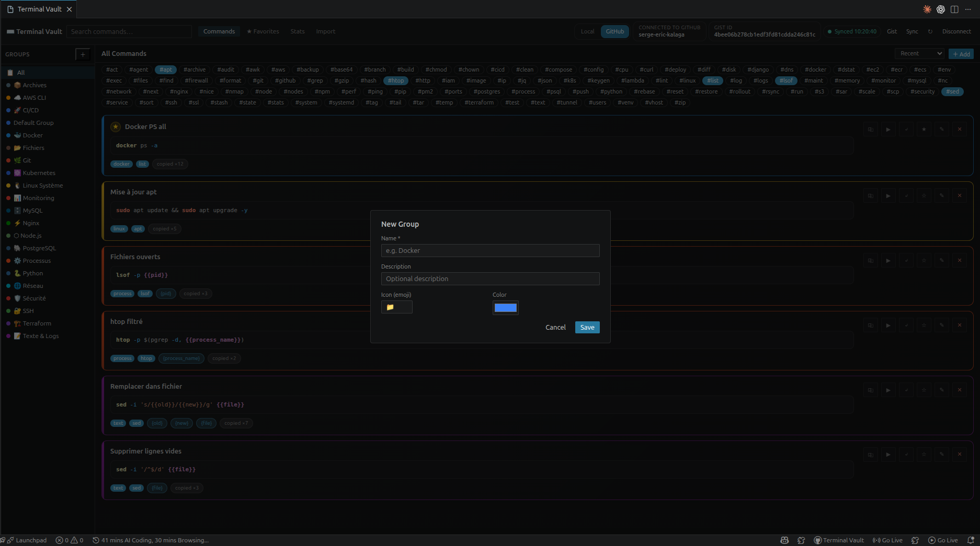
Task: Toggle the #apt tag filter off
Action: click(166, 69)
